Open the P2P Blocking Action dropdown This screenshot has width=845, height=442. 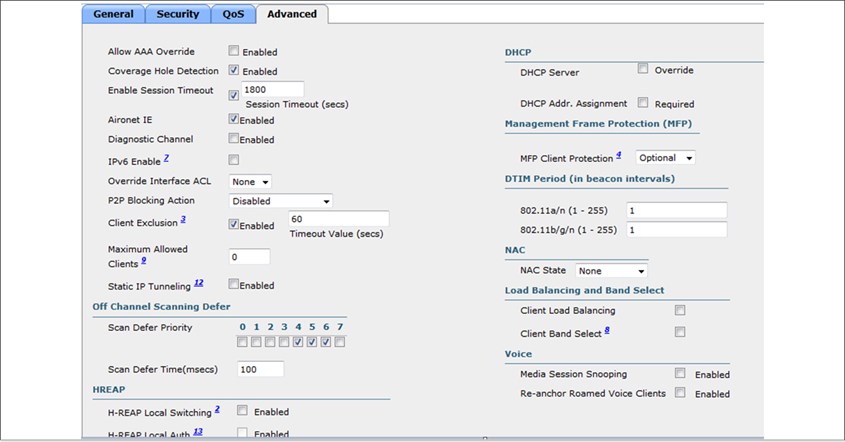pos(280,201)
